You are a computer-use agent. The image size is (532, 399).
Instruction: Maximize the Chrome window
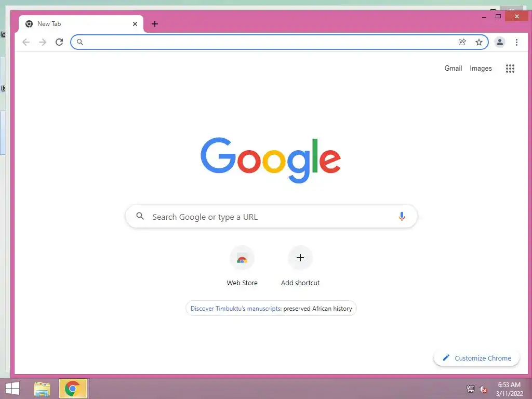(498, 16)
